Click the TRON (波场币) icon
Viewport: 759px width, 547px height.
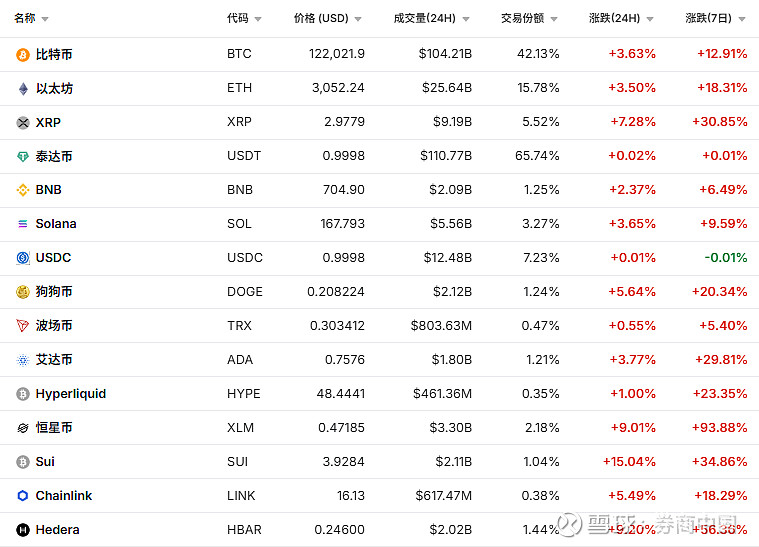click(x=23, y=326)
